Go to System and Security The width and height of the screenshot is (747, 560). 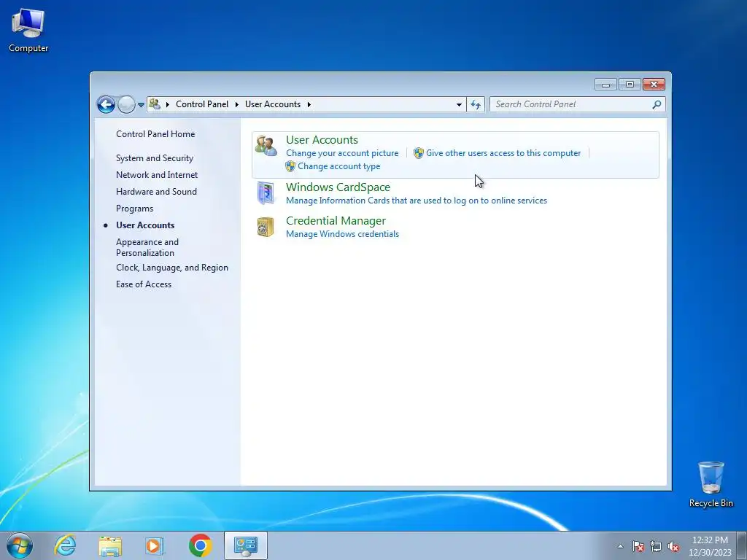point(155,158)
